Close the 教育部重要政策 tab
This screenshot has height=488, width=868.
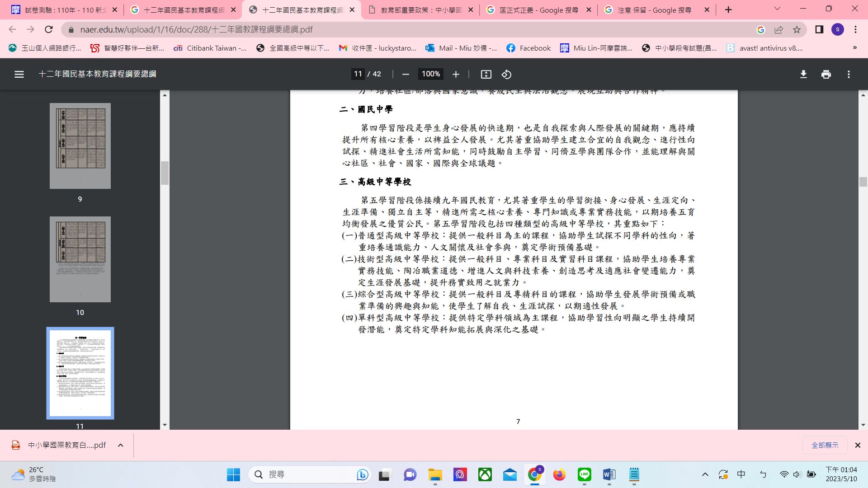[470, 9]
